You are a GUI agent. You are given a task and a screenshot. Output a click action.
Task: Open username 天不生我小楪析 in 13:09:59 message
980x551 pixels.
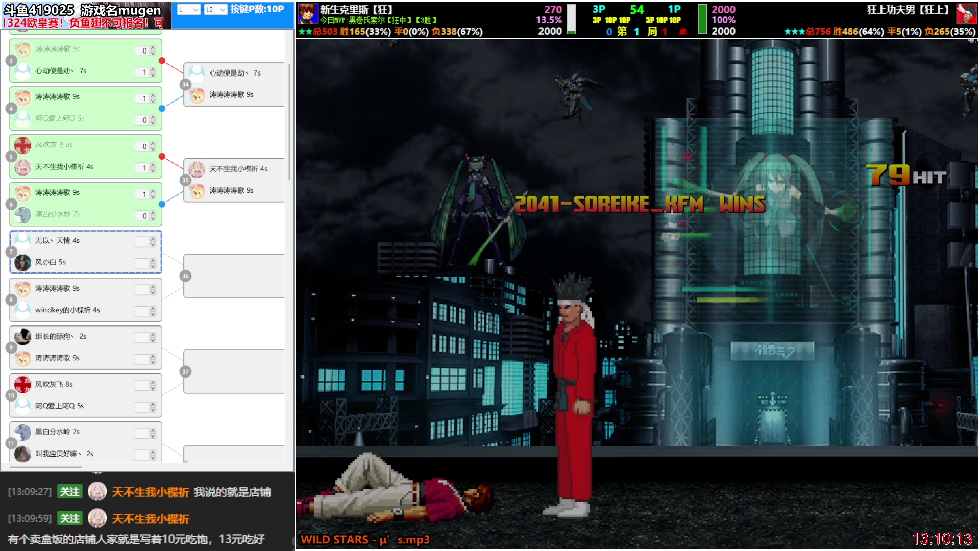click(151, 519)
